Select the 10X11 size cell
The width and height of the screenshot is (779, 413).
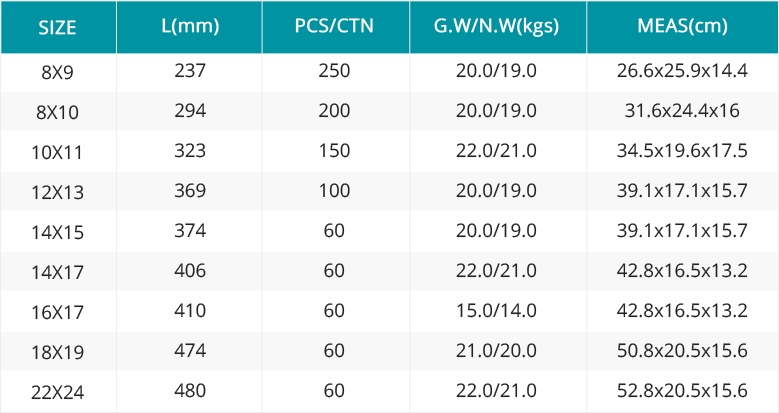pos(58,153)
